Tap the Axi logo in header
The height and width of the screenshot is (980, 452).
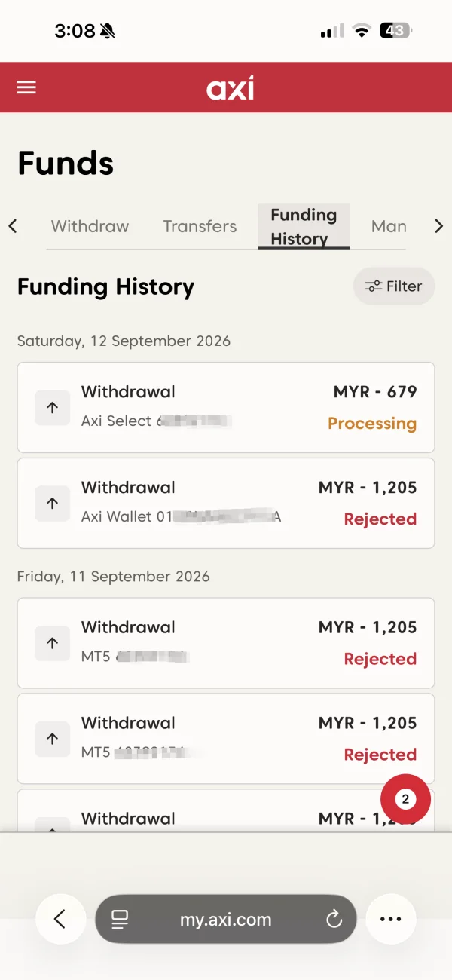(x=230, y=87)
